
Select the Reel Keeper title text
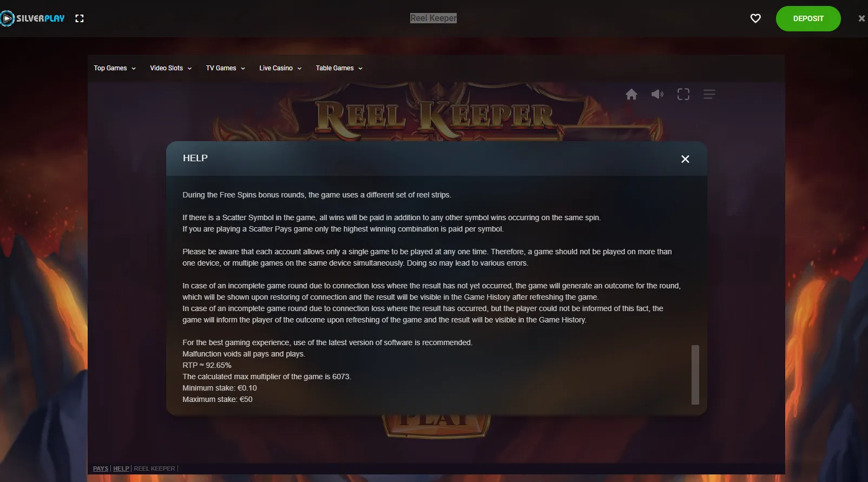433,18
